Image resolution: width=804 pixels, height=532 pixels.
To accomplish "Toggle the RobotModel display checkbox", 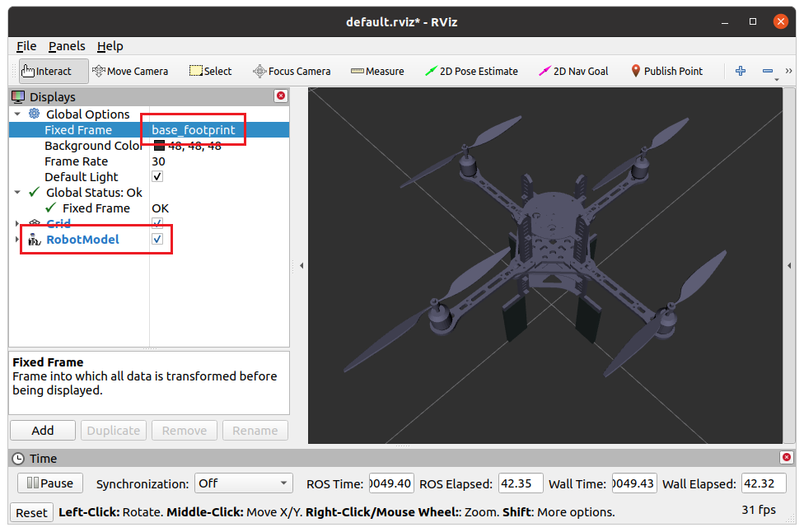I will point(157,240).
